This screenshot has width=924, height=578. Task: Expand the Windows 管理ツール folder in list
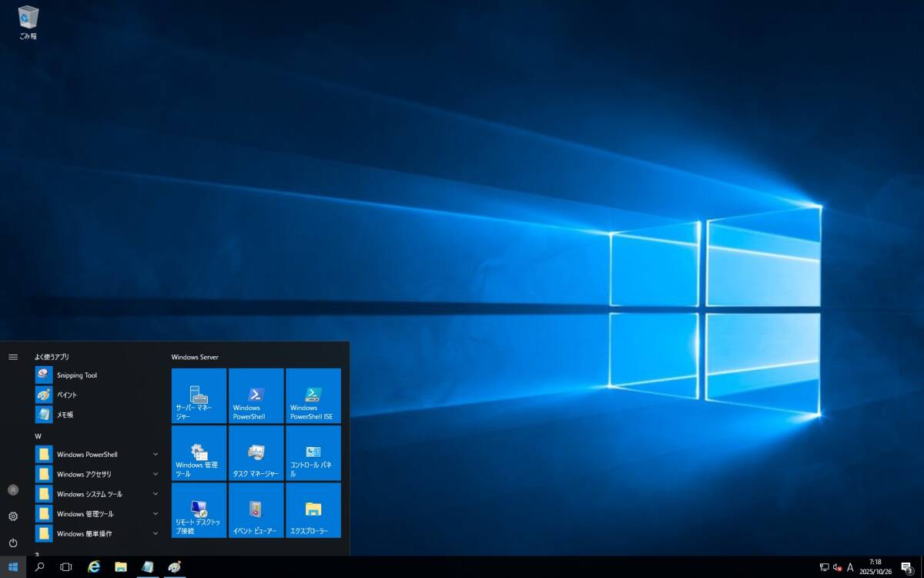click(x=98, y=514)
